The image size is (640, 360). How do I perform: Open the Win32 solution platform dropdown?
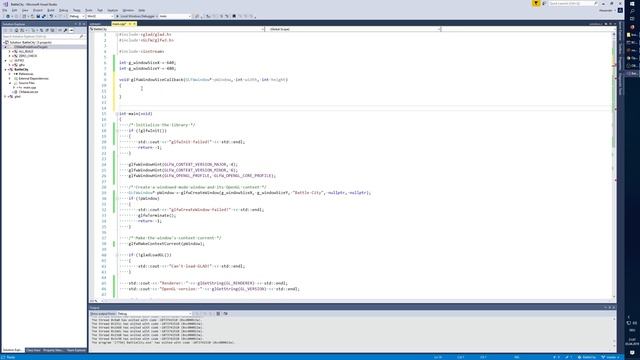[100, 16]
